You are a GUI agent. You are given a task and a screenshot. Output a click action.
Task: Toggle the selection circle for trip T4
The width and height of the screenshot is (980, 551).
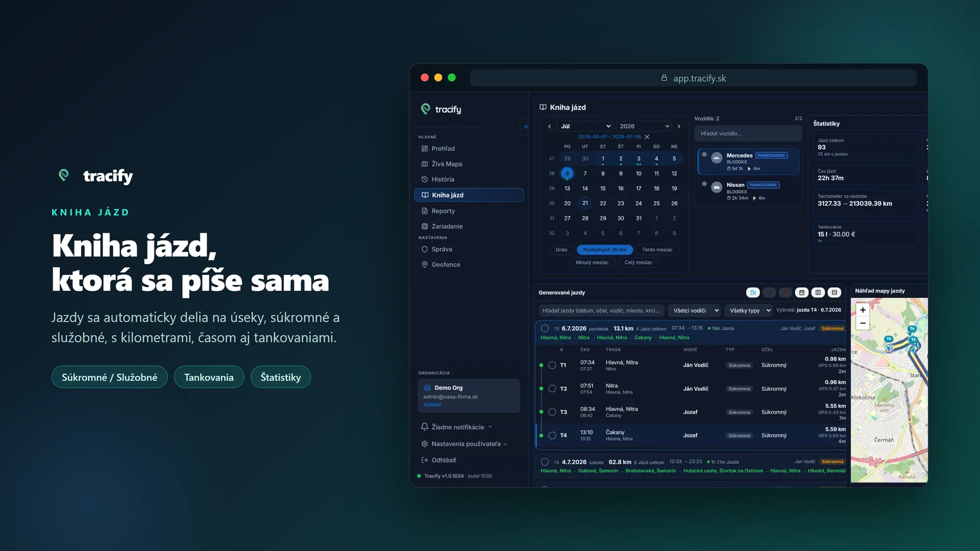(552, 435)
